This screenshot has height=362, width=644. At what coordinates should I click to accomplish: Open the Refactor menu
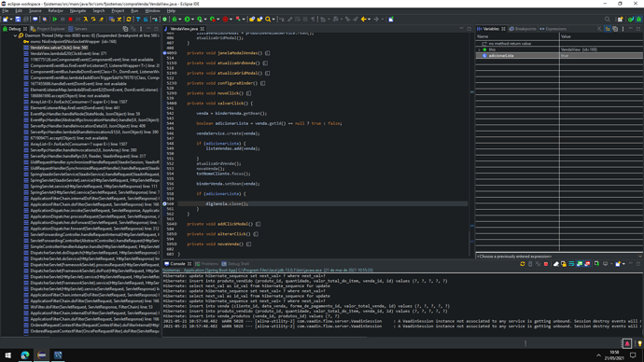click(55, 10)
